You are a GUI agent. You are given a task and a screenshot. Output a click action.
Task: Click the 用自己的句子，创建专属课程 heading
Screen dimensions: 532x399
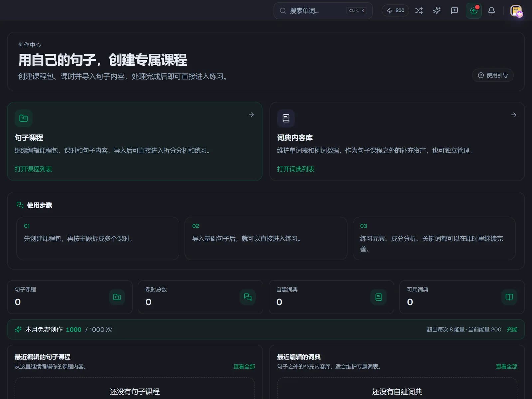[102, 60]
